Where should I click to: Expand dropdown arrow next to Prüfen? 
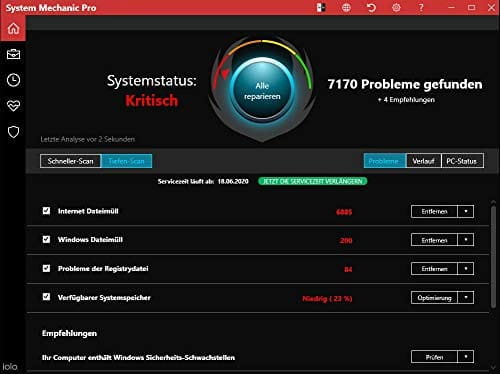(466, 357)
